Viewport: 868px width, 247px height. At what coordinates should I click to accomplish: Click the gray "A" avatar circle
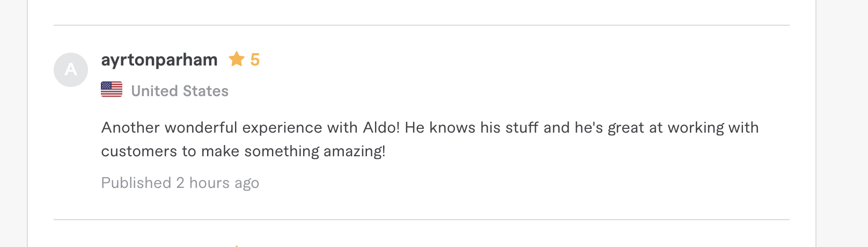coord(71,70)
